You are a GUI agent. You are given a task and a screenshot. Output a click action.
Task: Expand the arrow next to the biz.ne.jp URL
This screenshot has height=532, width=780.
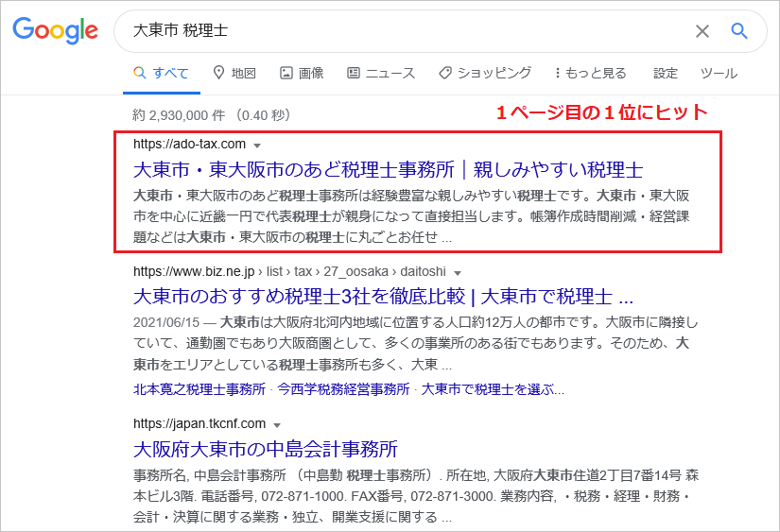point(458,272)
